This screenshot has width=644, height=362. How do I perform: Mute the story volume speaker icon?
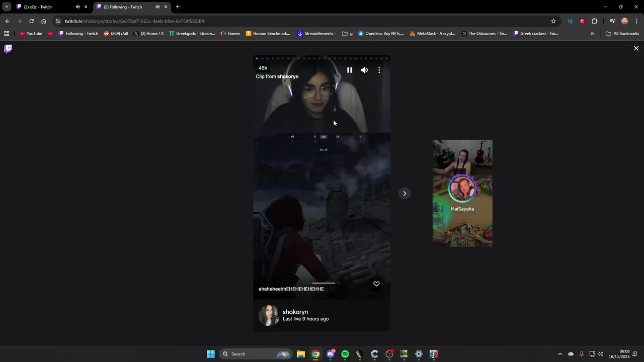[364, 70]
